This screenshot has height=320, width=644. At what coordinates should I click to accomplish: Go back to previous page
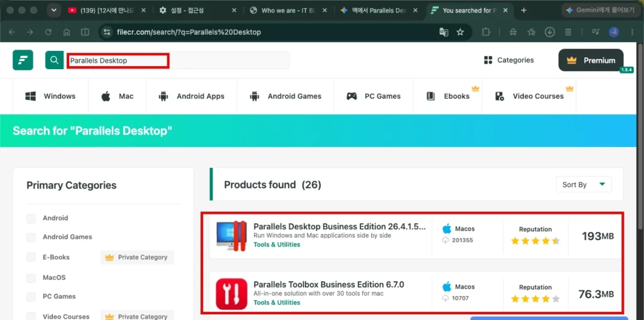12,32
